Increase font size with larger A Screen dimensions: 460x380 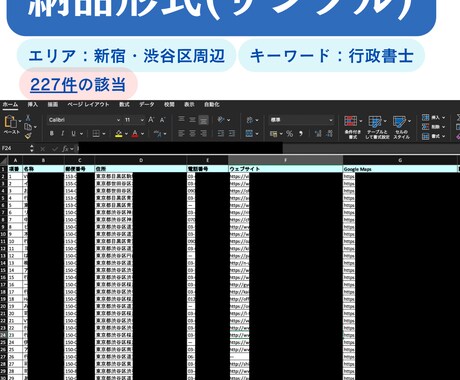(x=151, y=120)
